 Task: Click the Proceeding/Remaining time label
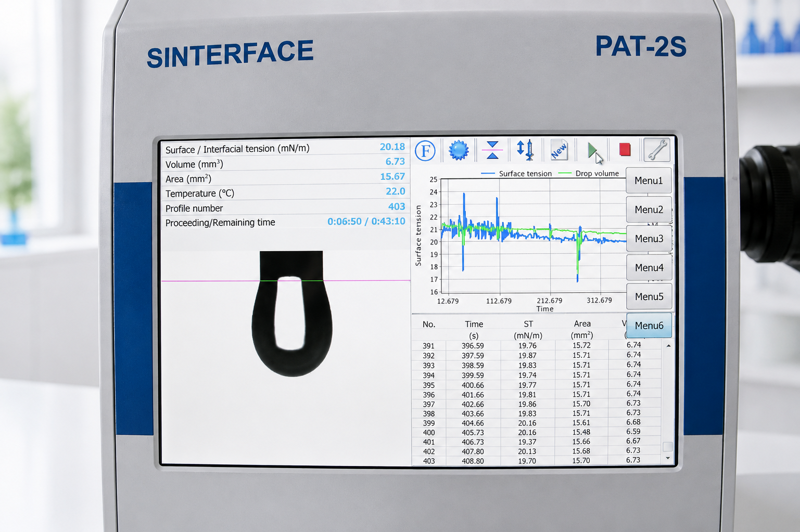pyautogui.click(x=220, y=223)
